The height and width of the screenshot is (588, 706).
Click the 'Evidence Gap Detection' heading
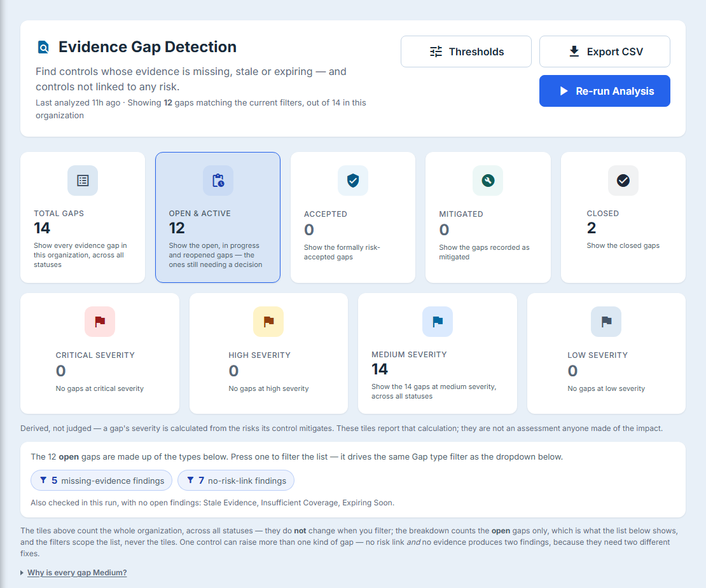coord(147,47)
